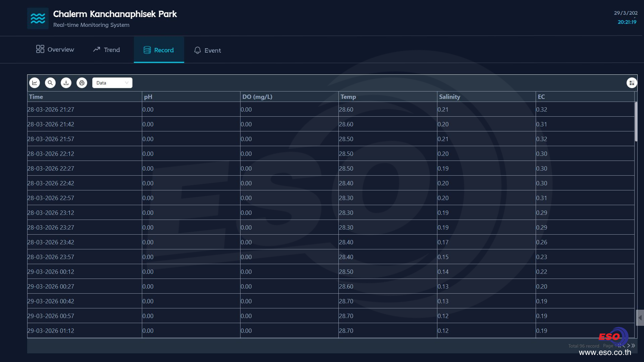Open the Data dropdown
The image size is (644, 362).
pos(112,83)
